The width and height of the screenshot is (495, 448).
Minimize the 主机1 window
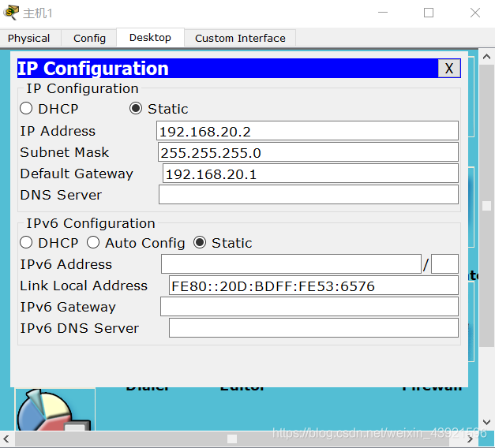click(383, 13)
